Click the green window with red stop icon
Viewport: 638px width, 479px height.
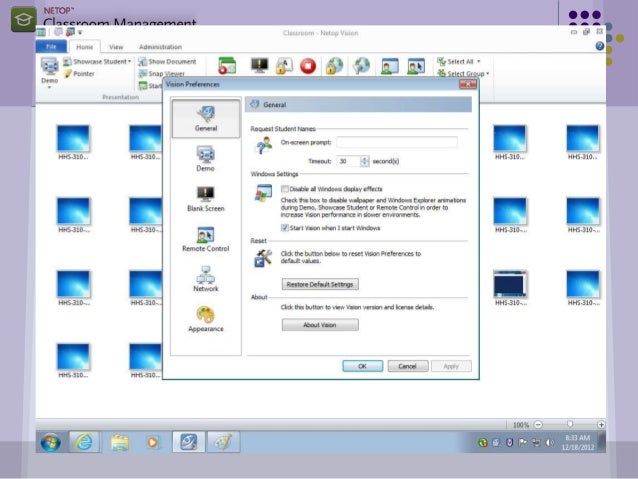click(227, 66)
